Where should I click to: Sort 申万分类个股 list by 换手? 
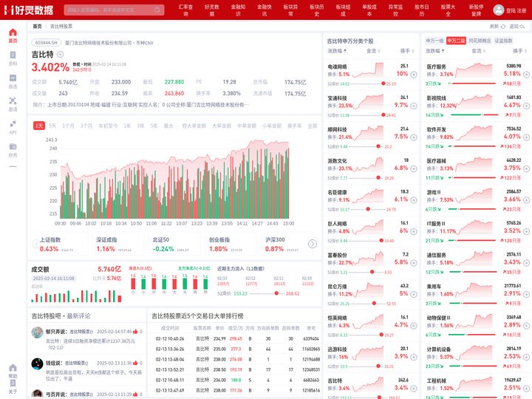click(x=407, y=51)
